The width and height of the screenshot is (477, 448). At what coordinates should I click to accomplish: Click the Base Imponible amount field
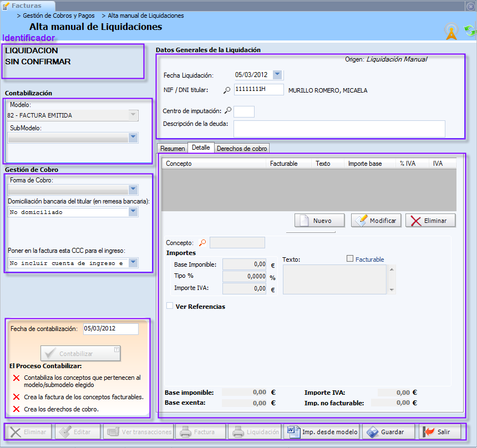click(244, 264)
